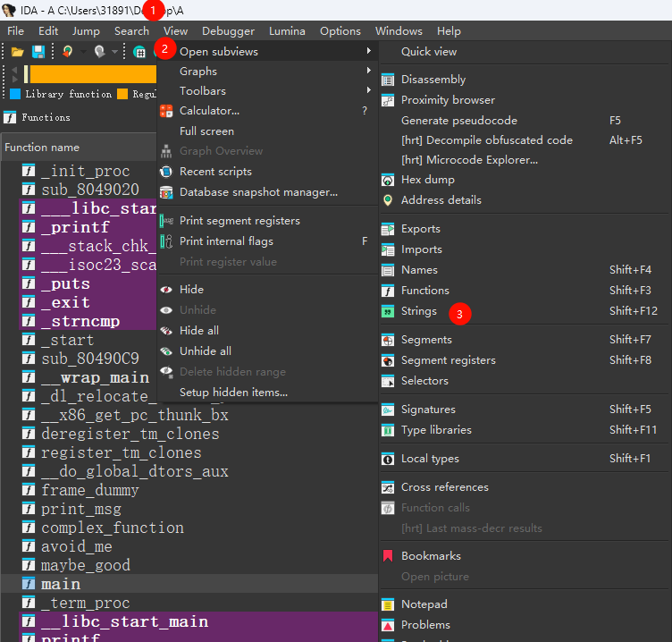Select complex_function in function list
The width and height of the screenshot is (672, 642).
pyautogui.click(x=113, y=528)
